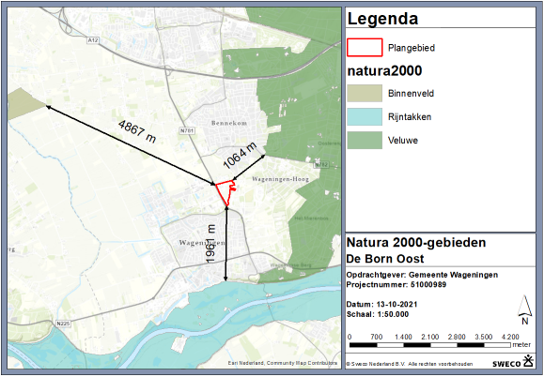543x379 pixels.
Task: Click the SWECO logo
Action: click(x=513, y=362)
